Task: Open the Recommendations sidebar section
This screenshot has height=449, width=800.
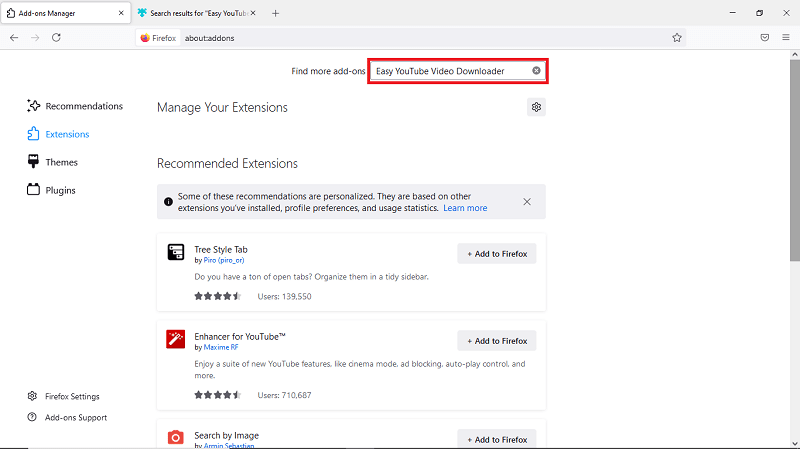Action: click(x=75, y=106)
